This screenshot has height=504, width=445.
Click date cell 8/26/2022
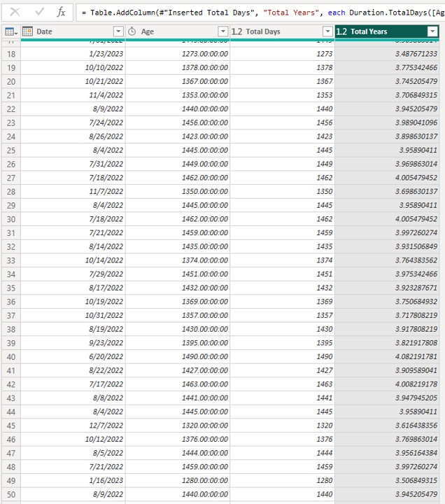(73, 136)
